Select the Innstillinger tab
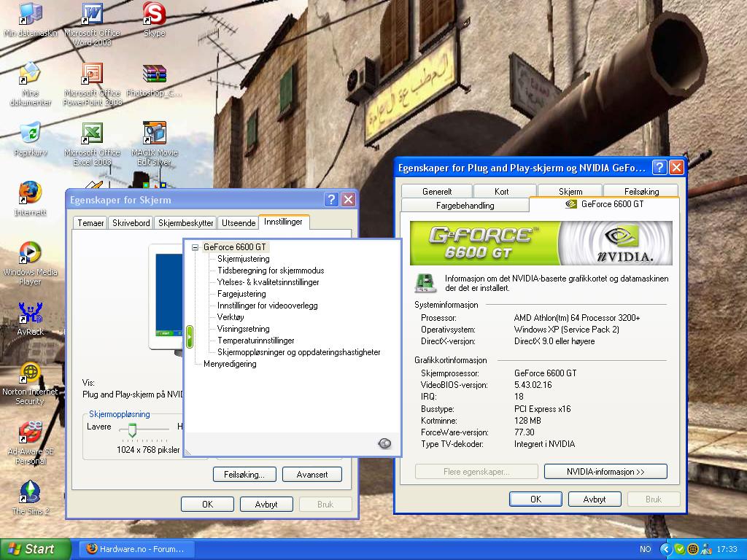 tap(283, 222)
